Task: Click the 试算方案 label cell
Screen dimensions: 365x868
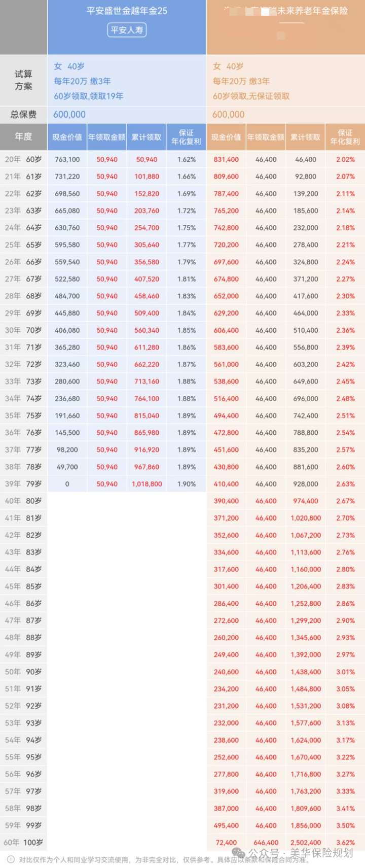Action: (23, 80)
